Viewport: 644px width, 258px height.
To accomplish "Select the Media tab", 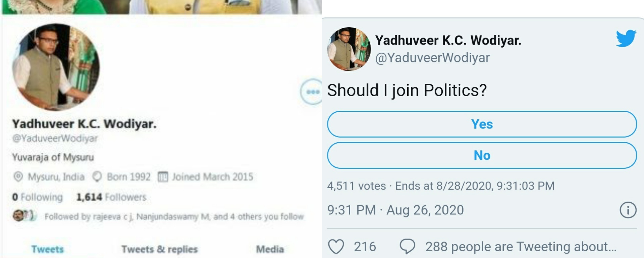I will point(270,249).
